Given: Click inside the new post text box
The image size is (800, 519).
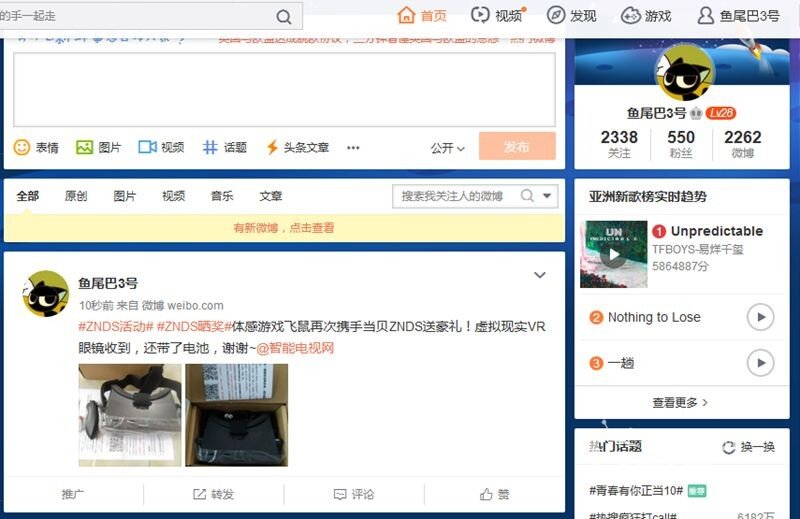Looking at the screenshot, I should click(x=284, y=89).
